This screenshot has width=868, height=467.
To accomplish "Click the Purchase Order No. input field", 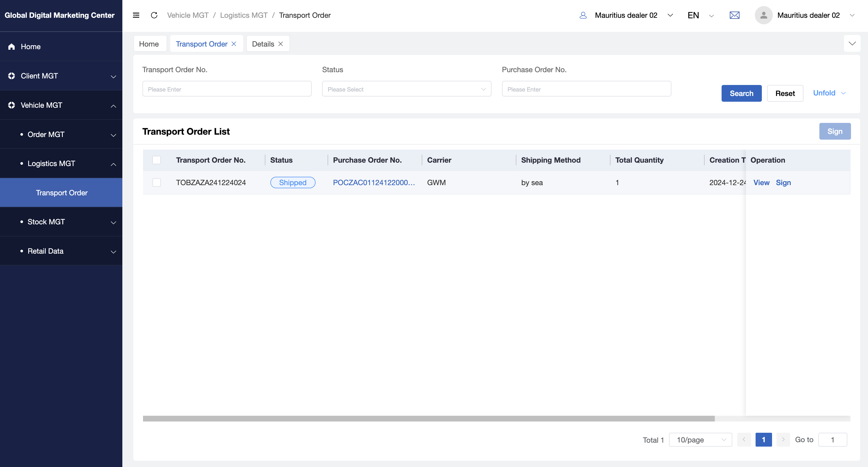I will point(586,89).
